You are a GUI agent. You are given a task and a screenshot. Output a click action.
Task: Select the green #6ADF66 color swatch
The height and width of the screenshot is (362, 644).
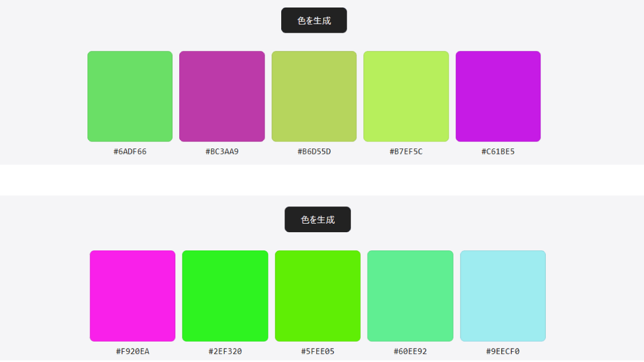(130, 97)
